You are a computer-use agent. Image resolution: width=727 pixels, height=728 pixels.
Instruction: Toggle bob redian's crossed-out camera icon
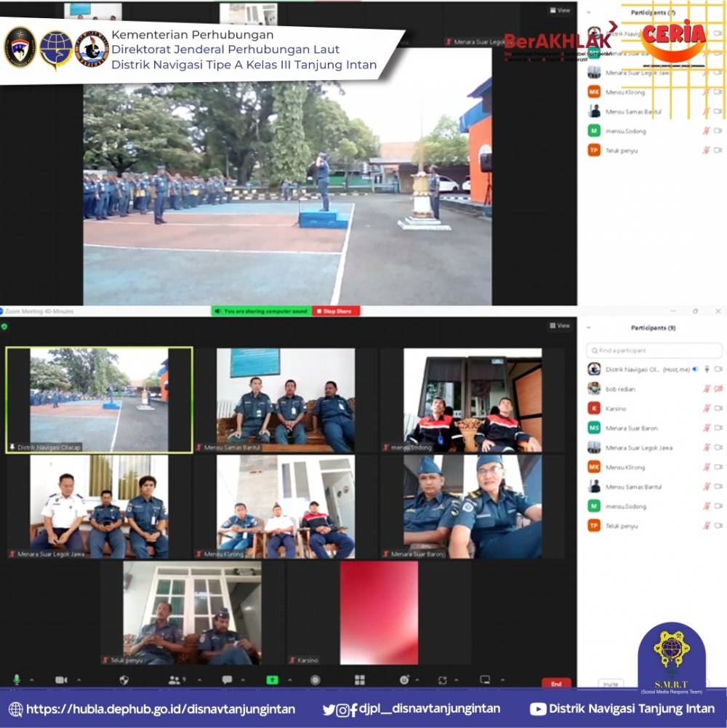click(x=718, y=389)
